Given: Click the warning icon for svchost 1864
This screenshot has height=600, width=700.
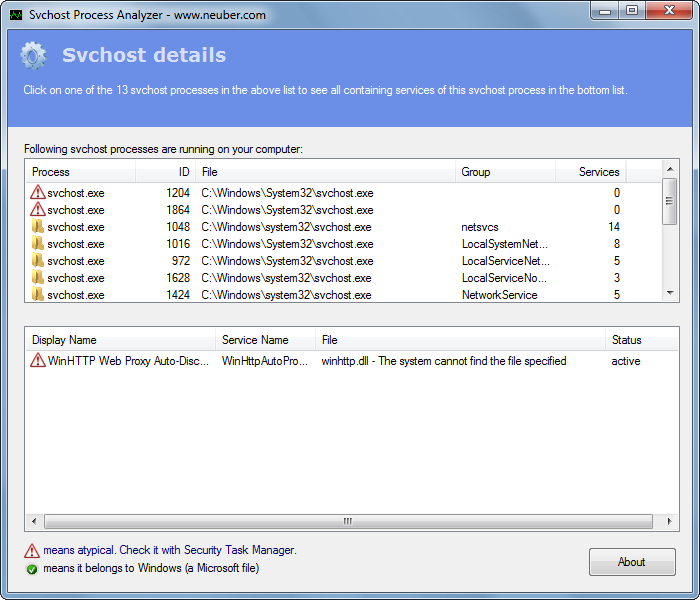Looking at the screenshot, I should pyautogui.click(x=38, y=209).
